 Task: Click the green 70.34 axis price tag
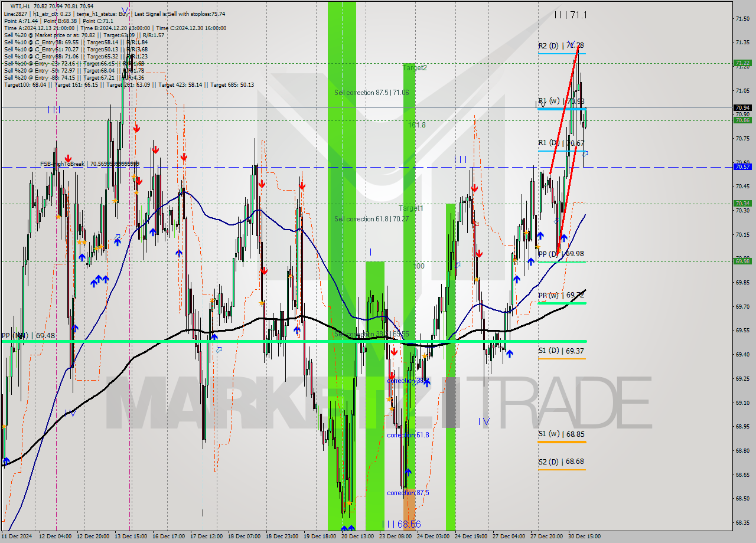[742, 203]
